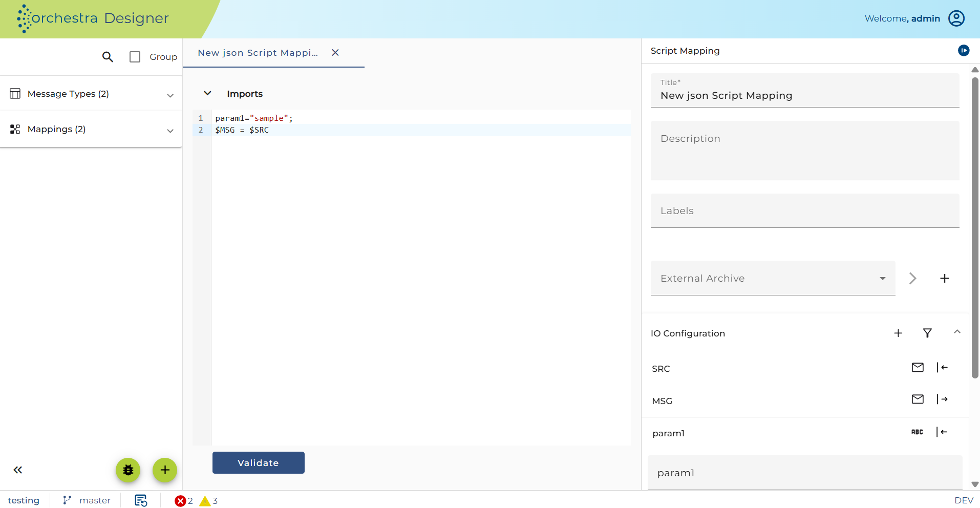
Task: Click the DEV environment label
Action: [964, 501]
